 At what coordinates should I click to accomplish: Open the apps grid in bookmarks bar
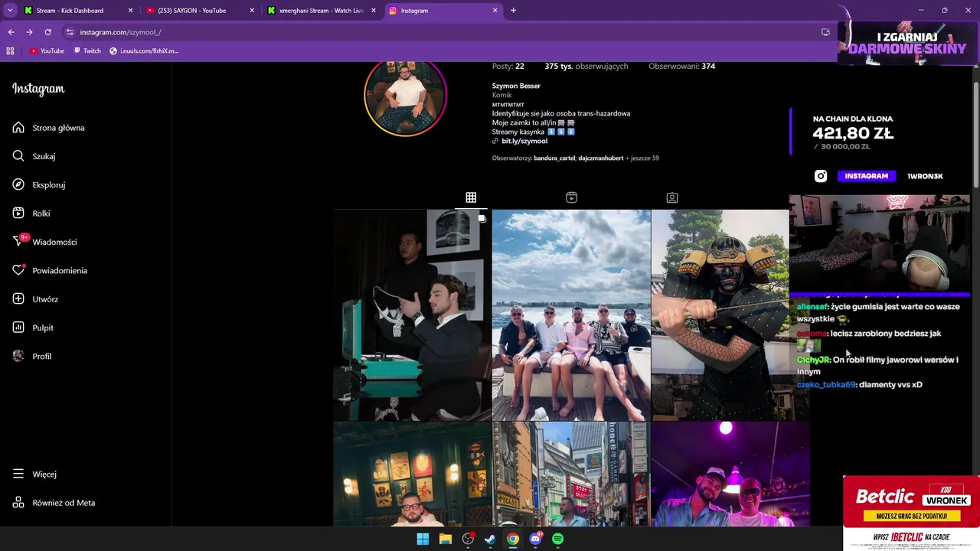click(x=10, y=51)
